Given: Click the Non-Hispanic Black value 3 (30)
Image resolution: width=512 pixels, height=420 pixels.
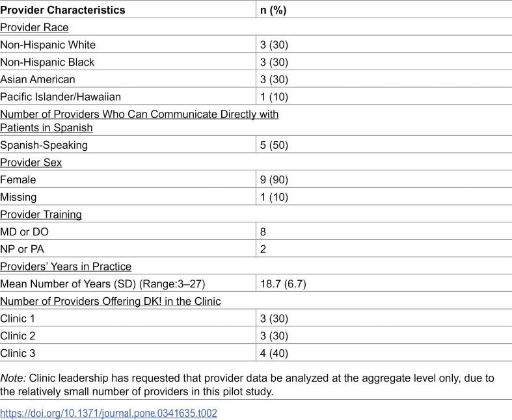Looking at the screenshot, I should 274,62.
